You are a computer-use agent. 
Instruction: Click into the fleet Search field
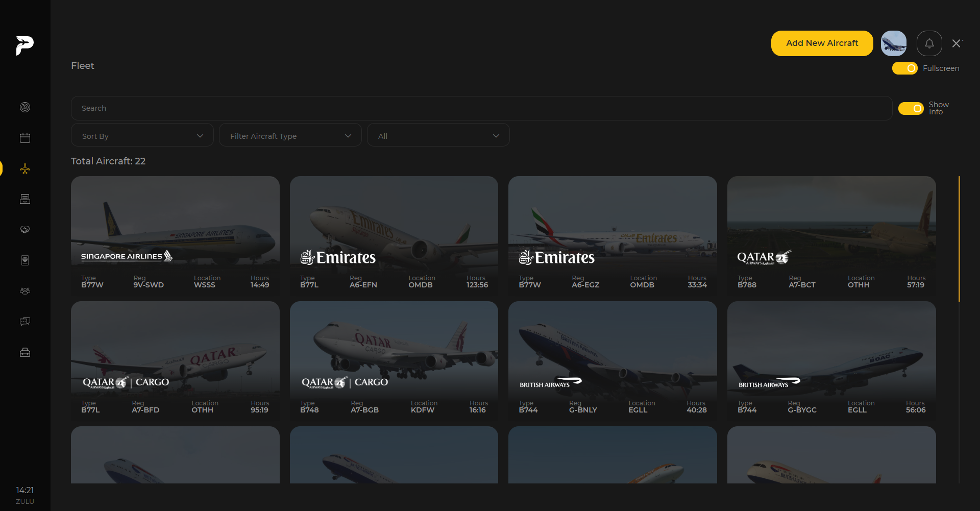[481, 108]
